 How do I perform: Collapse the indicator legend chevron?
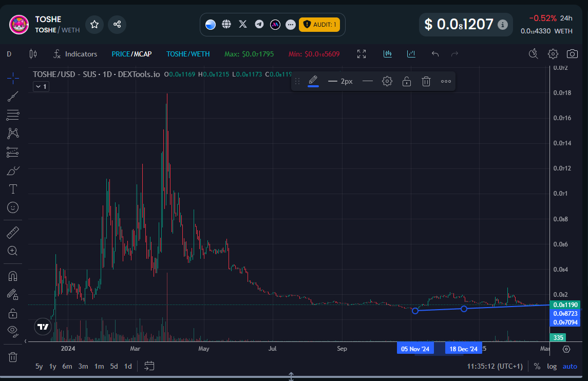[x=41, y=87]
